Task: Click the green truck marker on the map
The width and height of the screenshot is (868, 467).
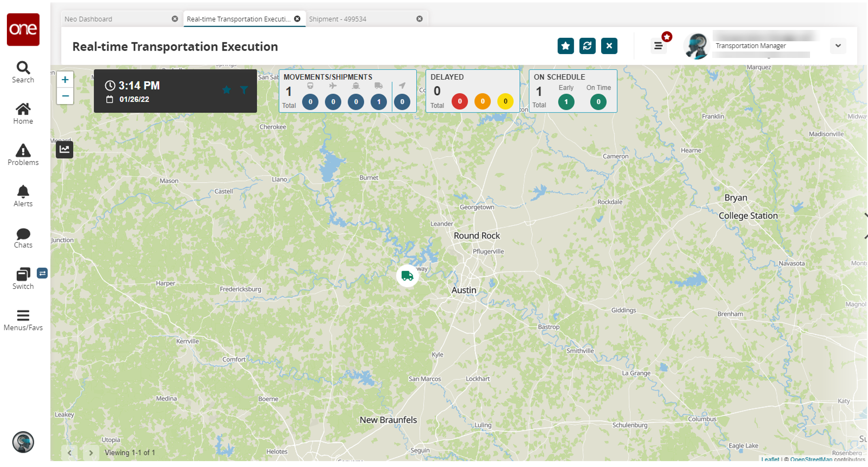Action: pyautogui.click(x=407, y=275)
